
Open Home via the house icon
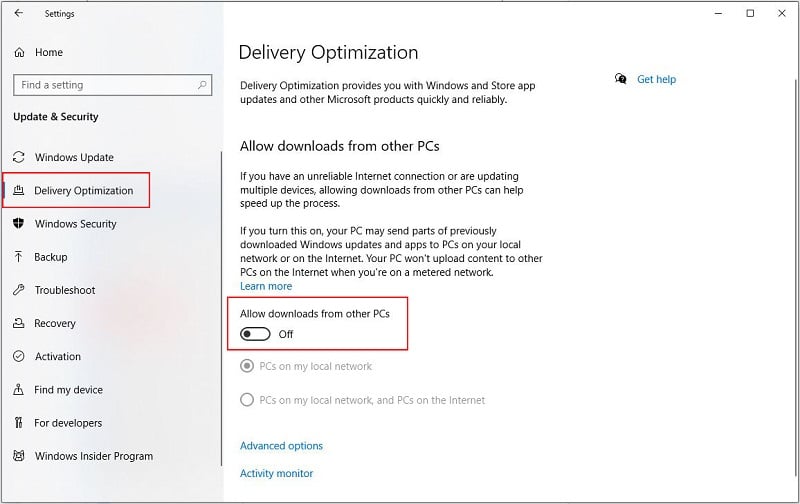19,52
